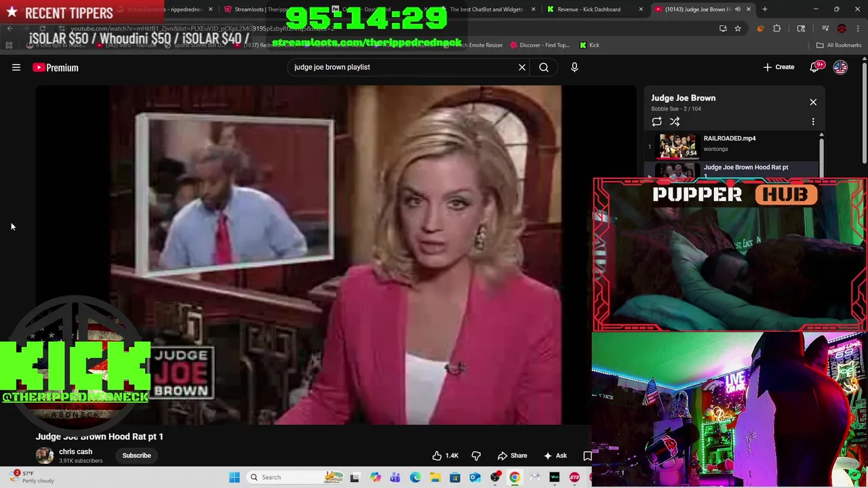Open Microsoft Teams from the taskbar

point(395,477)
